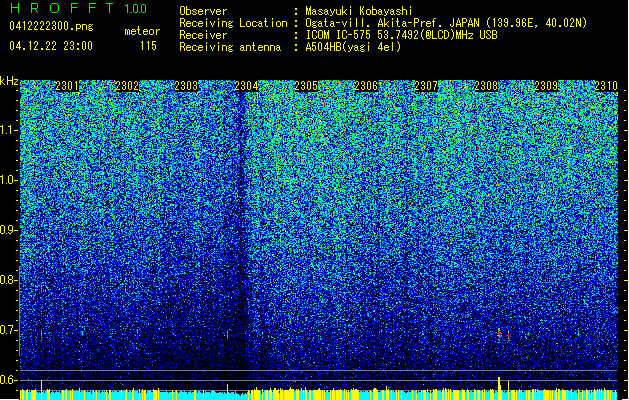Image resolution: width=629 pixels, height=400 pixels.
Task: Click the 2302 time marker
Action: 127,86
